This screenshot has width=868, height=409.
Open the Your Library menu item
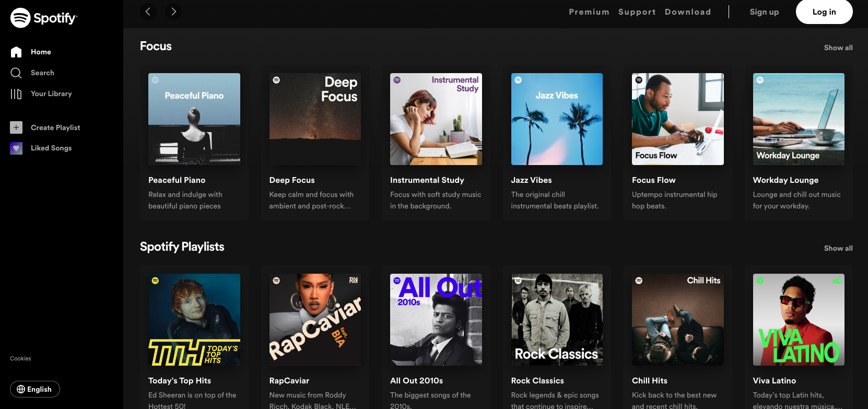51,94
